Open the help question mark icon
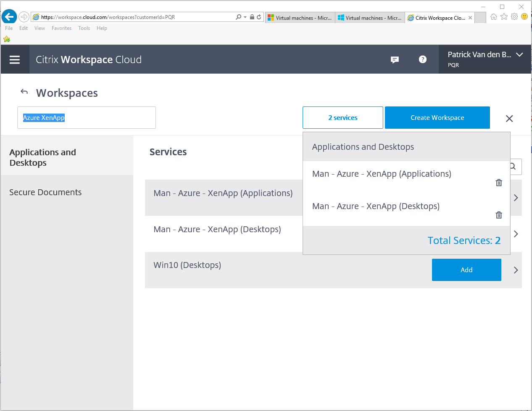The width and height of the screenshot is (532, 411). (x=423, y=59)
